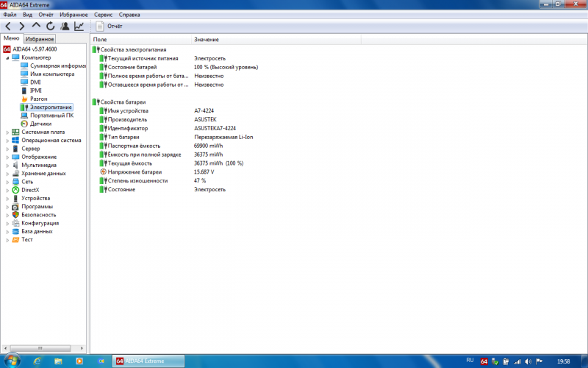Click the Forward navigation arrow in toolbar

(x=22, y=26)
